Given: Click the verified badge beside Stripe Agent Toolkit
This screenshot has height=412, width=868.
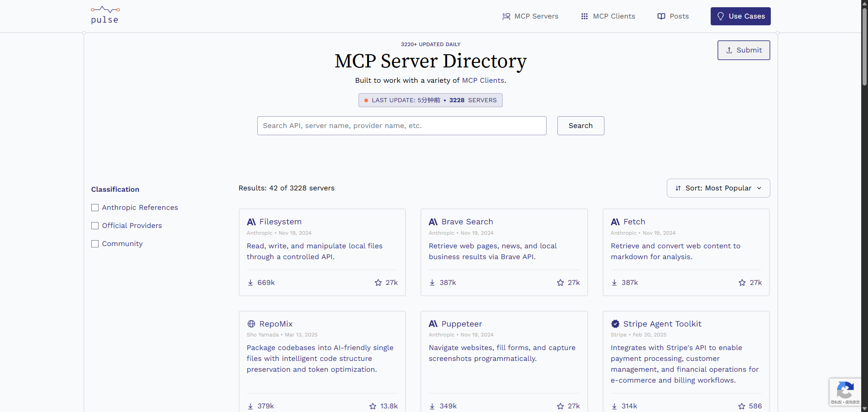Looking at the screenshot, I should [615, 324].
